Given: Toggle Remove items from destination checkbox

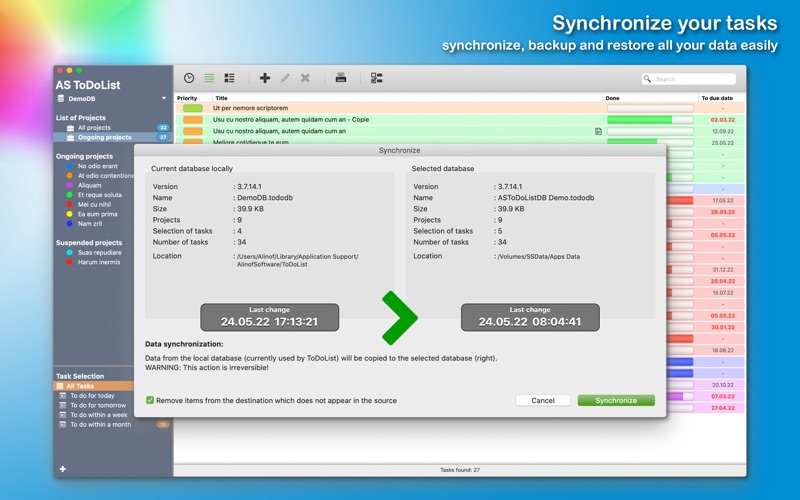Looking at the screenshot, I should click(x=150, y=401).
